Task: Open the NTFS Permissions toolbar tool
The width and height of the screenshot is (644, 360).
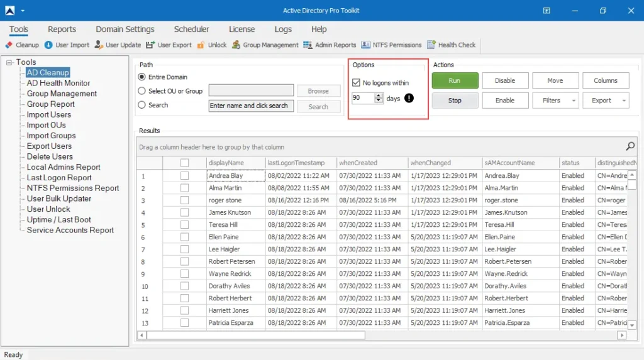Action: click(391, 45)
